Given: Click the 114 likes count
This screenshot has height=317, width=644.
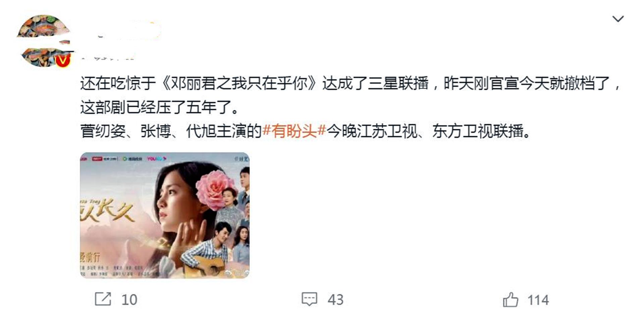Looking at the screenshot, I should click(x=538, y=300).
